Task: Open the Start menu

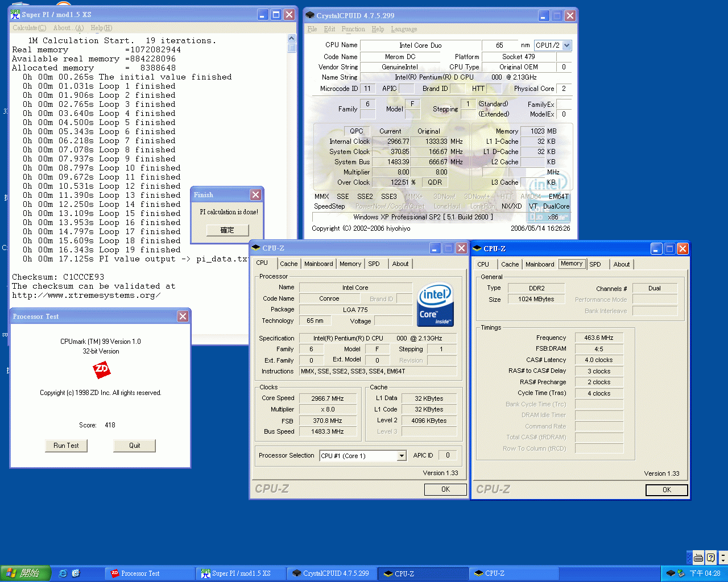Action: [x=26, y=573]
